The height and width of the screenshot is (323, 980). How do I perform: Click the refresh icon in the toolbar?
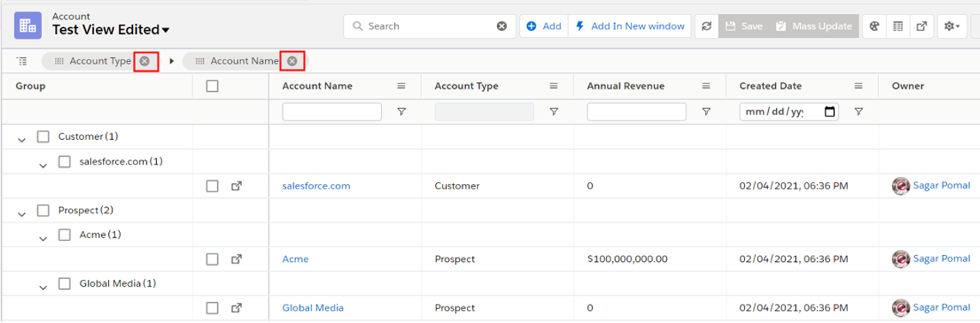coord(706,26)
